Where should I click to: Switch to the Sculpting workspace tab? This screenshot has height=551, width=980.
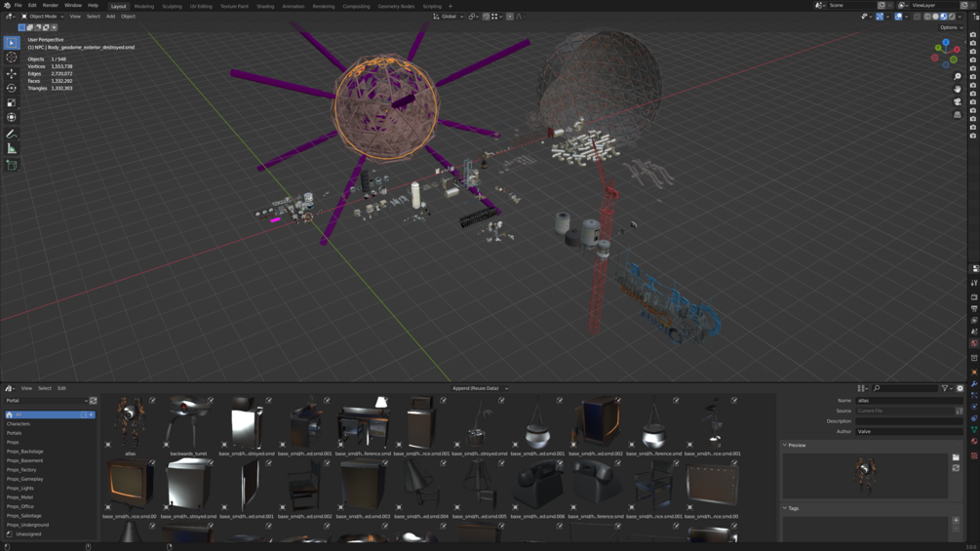pyautogui.click(x=172, y=6)
